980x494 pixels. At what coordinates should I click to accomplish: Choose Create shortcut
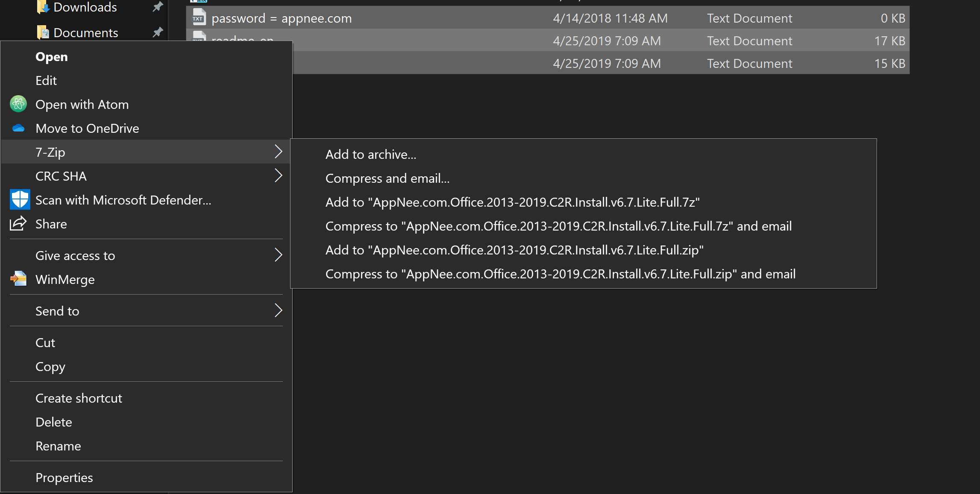coord(146,398)
